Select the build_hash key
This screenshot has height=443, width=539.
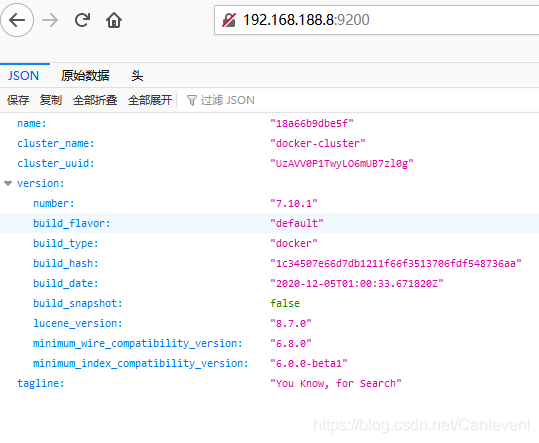(x=66, y=263)
